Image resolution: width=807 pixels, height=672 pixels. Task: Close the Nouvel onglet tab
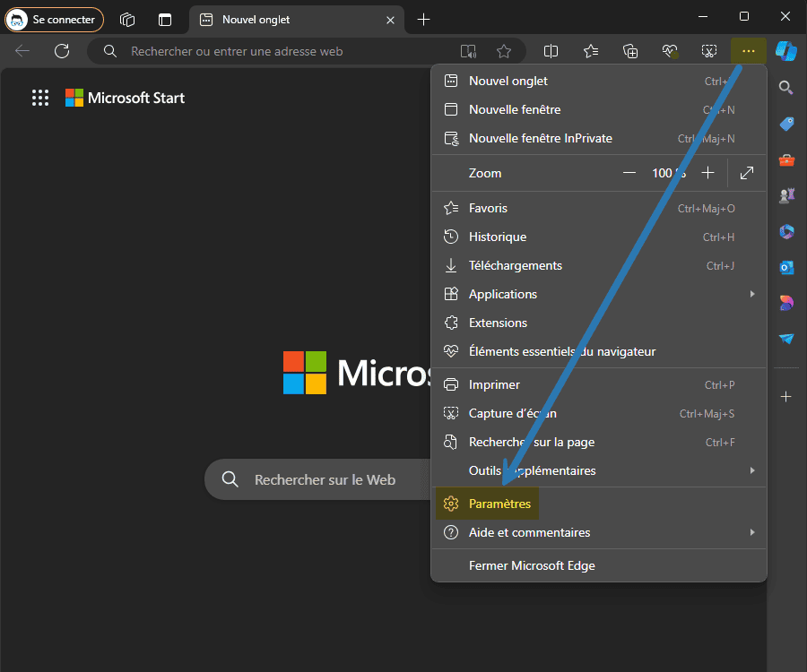(390, 20)
